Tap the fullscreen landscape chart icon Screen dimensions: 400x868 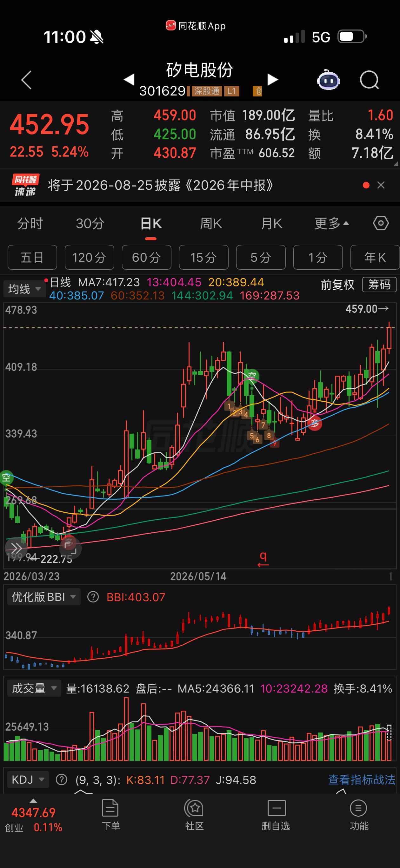click(70, 548)
